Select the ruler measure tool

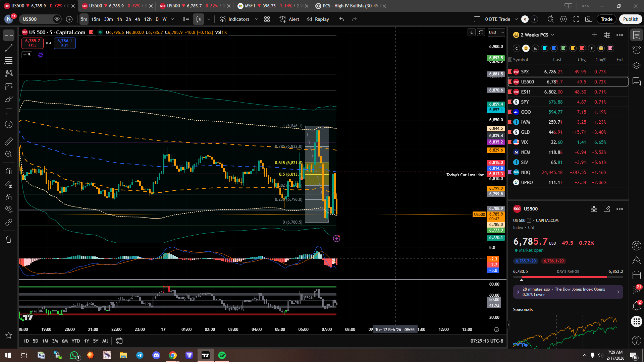pos(9,141)
